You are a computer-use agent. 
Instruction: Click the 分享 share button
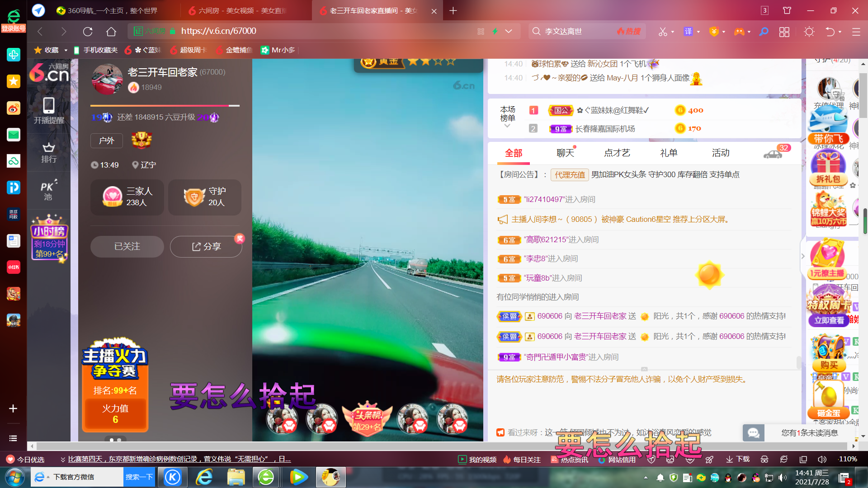click(206, 247)
